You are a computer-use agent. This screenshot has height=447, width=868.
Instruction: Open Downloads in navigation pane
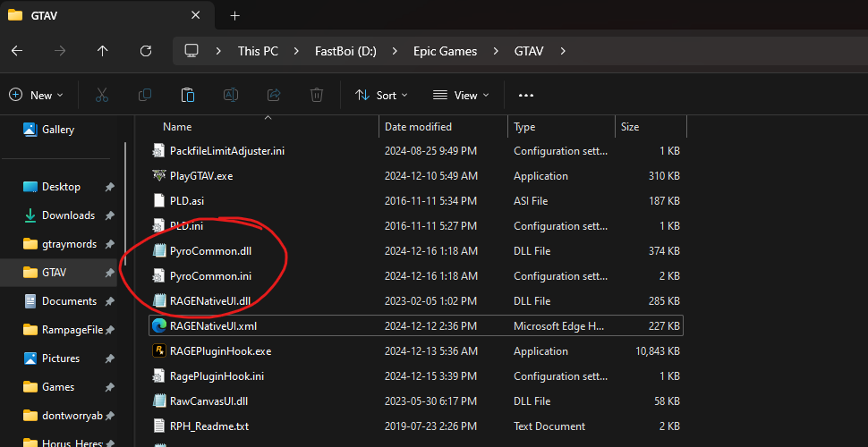(68, 215)
